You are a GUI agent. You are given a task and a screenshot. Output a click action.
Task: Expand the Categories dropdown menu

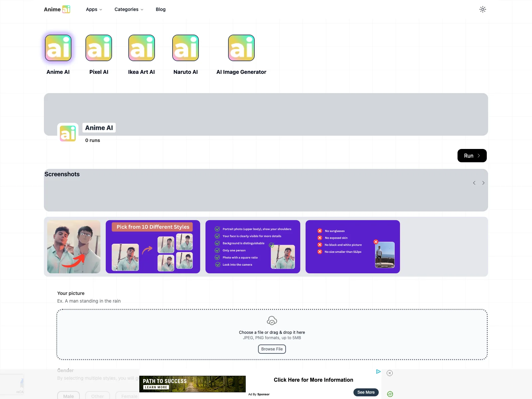pyautogui.click(x=129, y=9)
